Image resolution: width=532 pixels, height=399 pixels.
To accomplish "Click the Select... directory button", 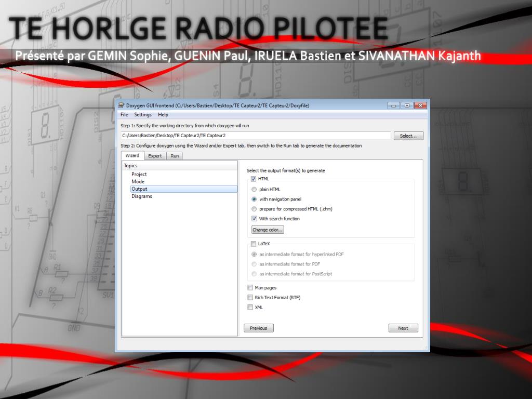I will (x=408, y=136).
